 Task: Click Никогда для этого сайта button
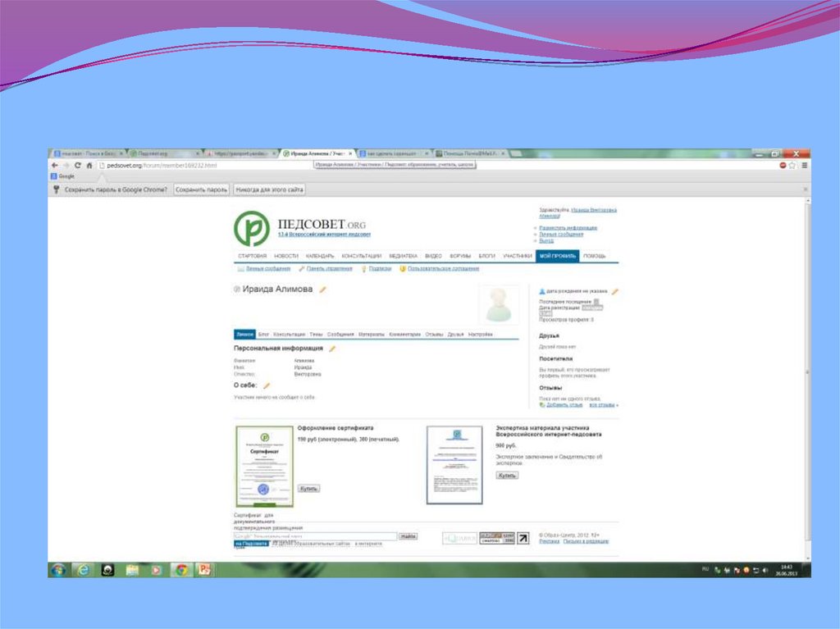click(269, 189)
